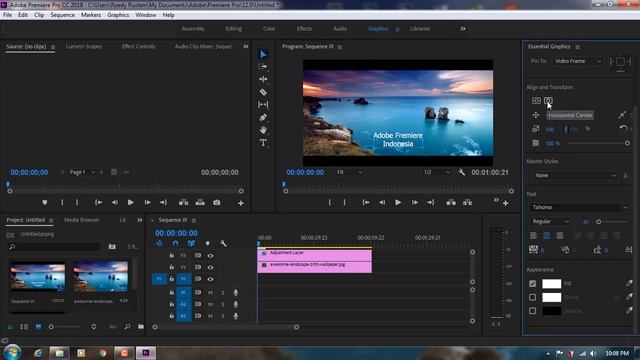Open Program Monitor wrench settings
The width and height of the screenshot is (640, 360).
[x=462, y=172]
